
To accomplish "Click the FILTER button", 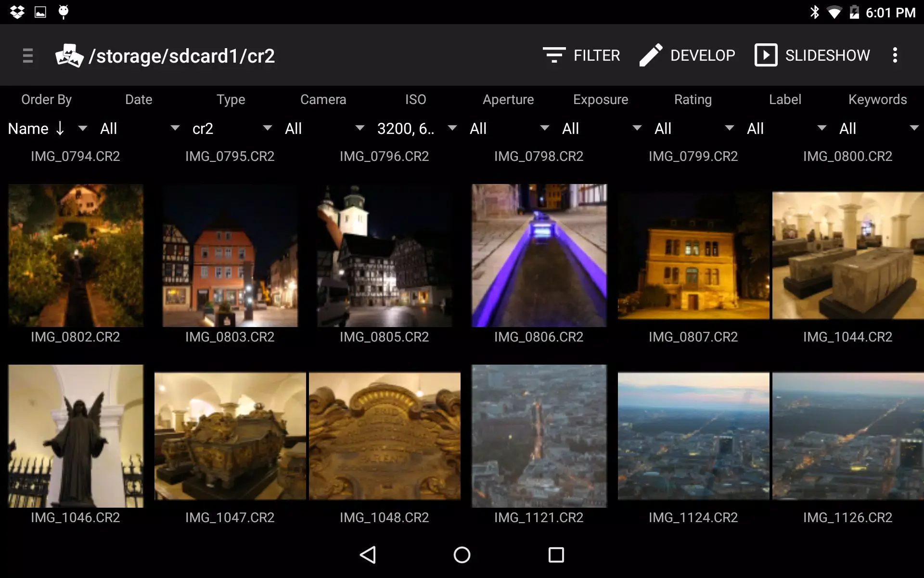I will point(597,55).
